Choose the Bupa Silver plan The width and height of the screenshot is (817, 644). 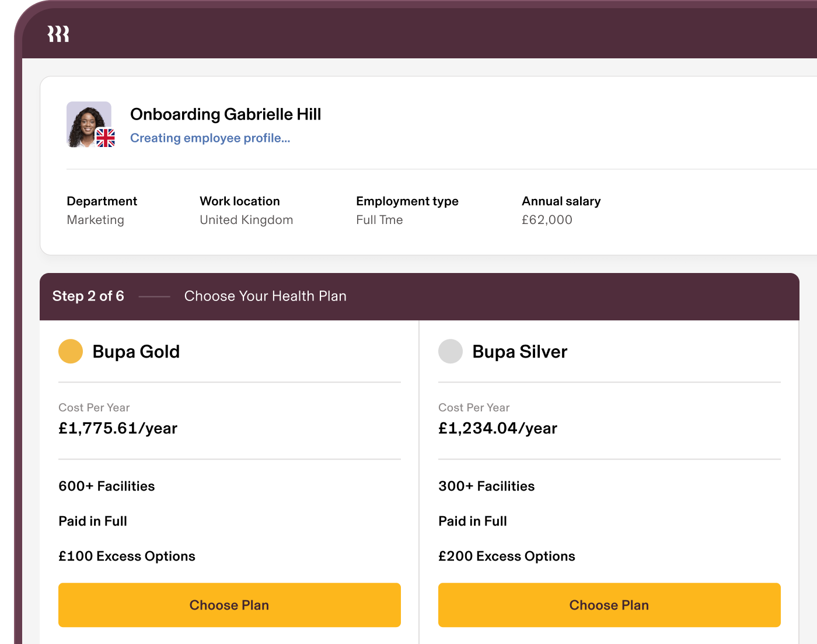coord(609,605)
